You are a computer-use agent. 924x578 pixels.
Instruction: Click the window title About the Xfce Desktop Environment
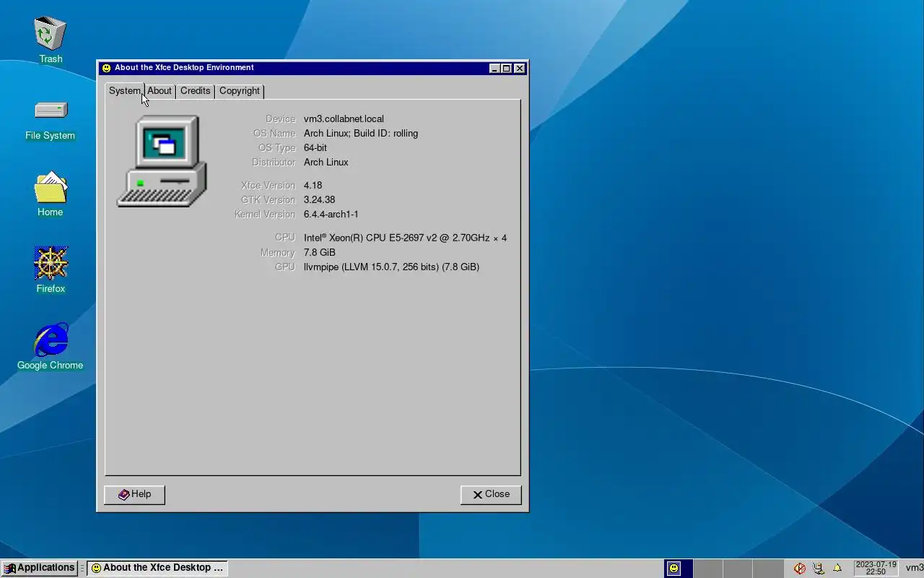coord(184,68)
